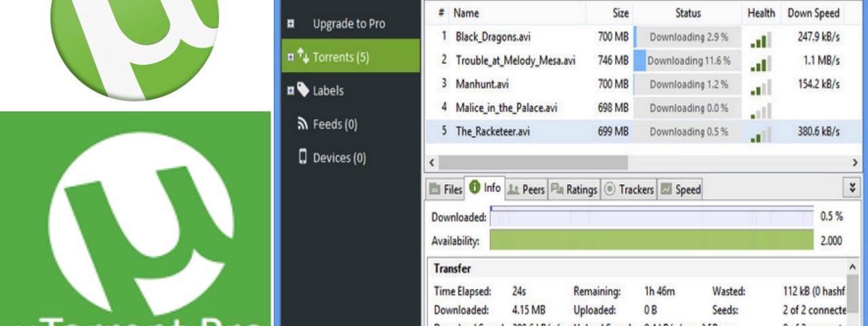Collapse detail pane with double-chevron button
The image size is (868, 326).
(x=853, y=187)
